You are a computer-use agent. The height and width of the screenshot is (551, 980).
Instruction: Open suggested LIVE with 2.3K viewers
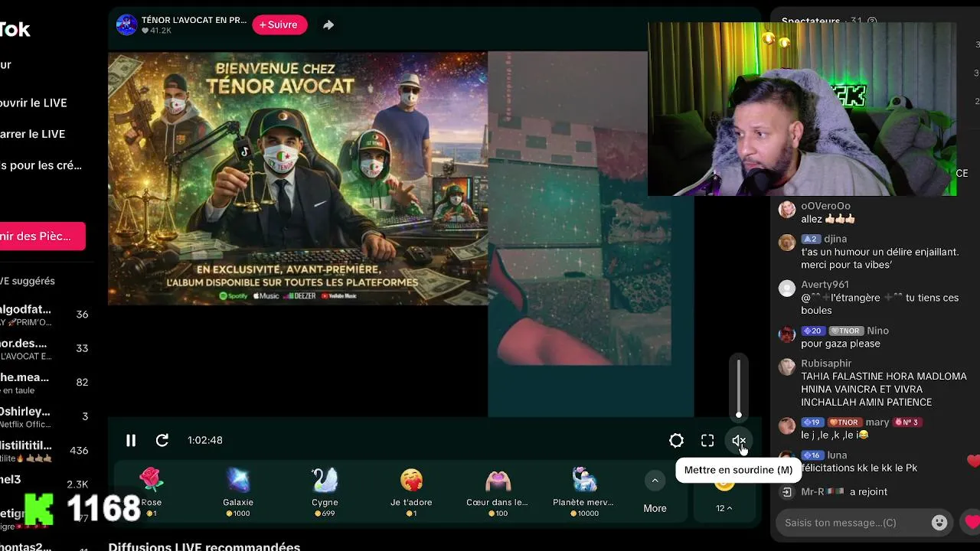[x=46, y=484]
